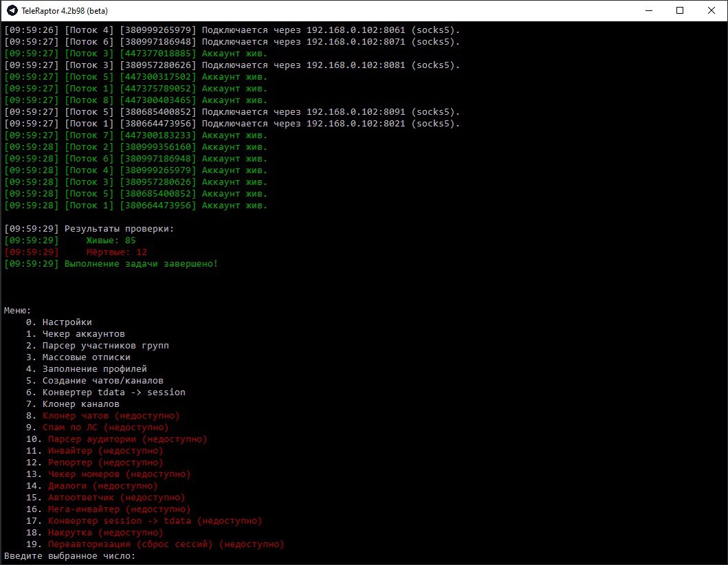728x565 pixels.
Task: Click the green 'Аккаунт жив' line for 380957280626
Action: click(136, 182)
